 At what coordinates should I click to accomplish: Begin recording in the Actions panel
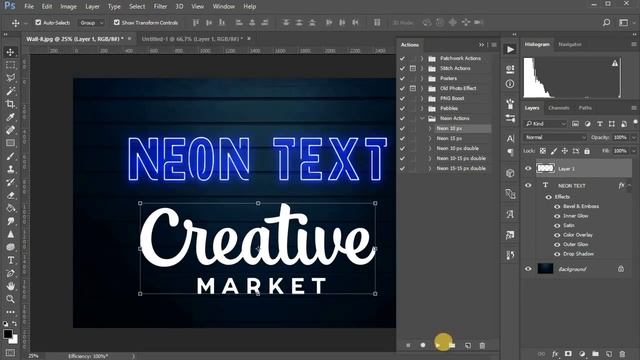click(423, 345)
